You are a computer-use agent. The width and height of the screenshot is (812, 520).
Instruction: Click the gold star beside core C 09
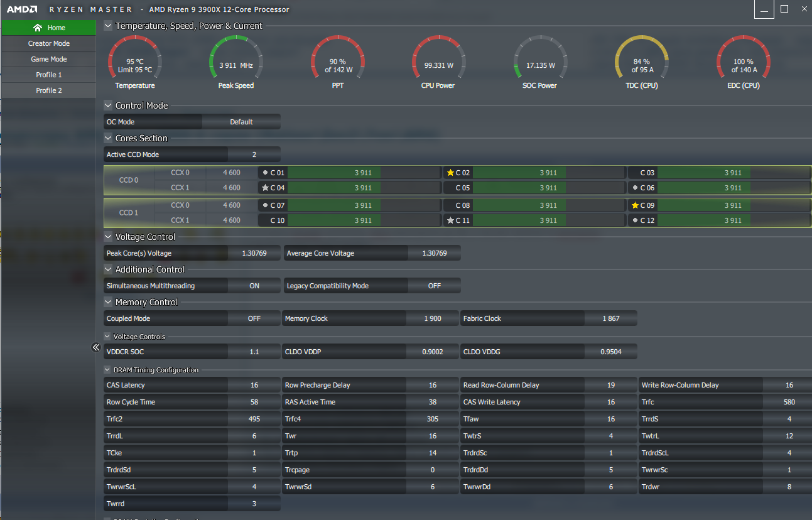click(635, 205)
